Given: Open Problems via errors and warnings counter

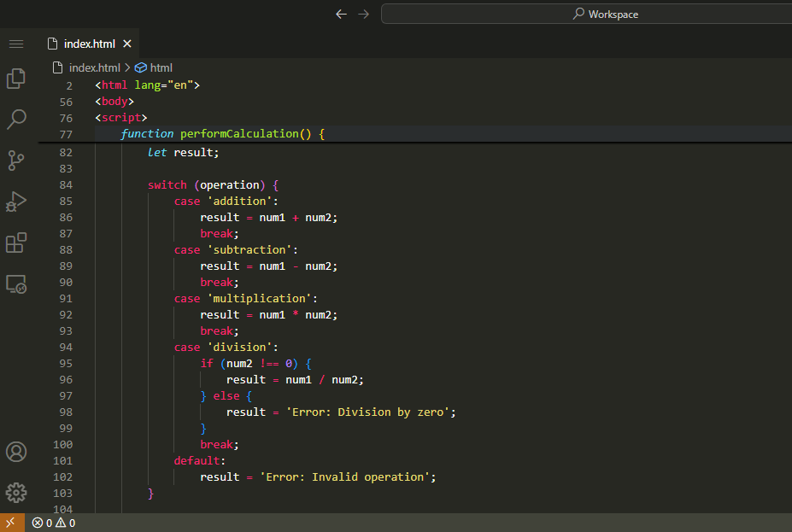Looking at the screenshot, I should pyautogui.click(x=54, y=523).
